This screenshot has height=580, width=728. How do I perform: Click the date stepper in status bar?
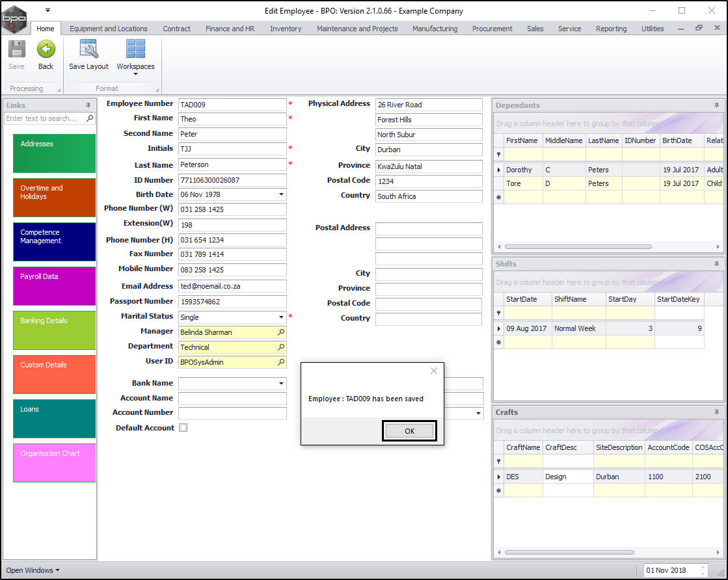(x=703, y=570)
